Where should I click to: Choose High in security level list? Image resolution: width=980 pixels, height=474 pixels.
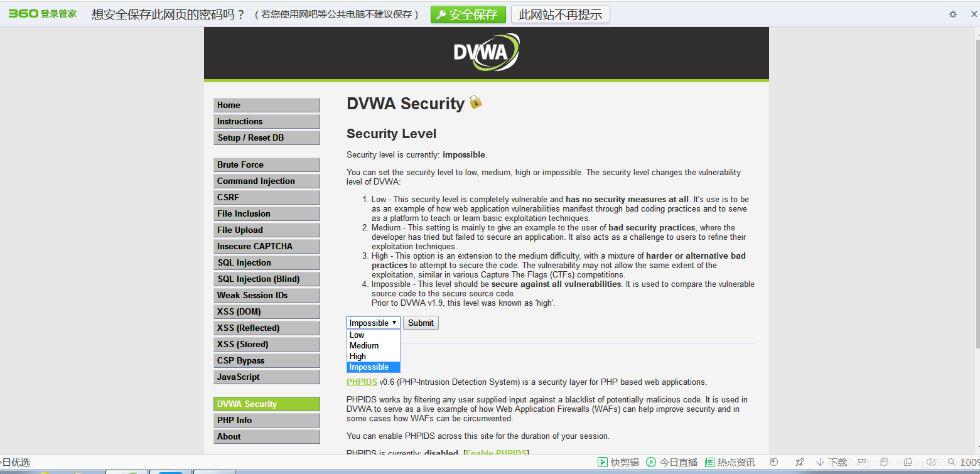pyautogui.click(x=374, y=356)
